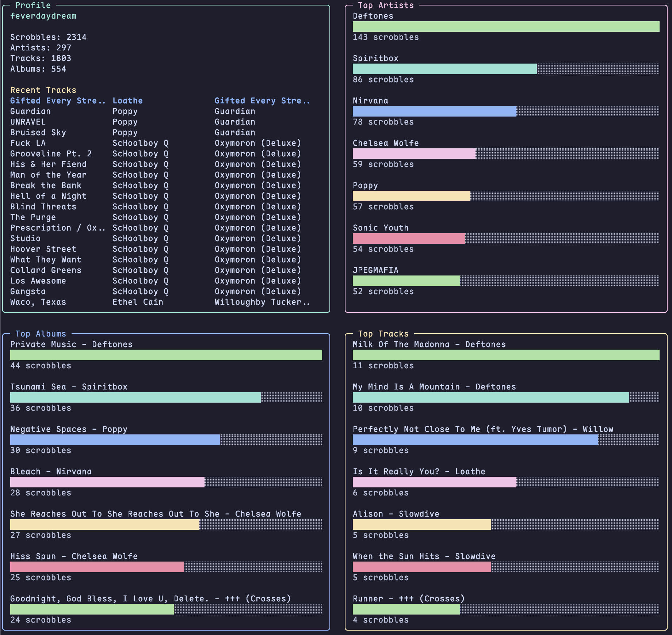The height and width of the screenshot is (635, 672).
Task: Click the Scrobbles: 2314 profile stat
Action: pos(48,37)
